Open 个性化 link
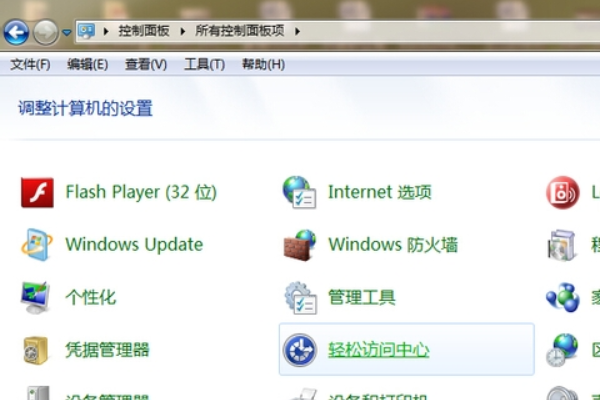Screen dimensions: 600x400 click(x=91, y=297)
